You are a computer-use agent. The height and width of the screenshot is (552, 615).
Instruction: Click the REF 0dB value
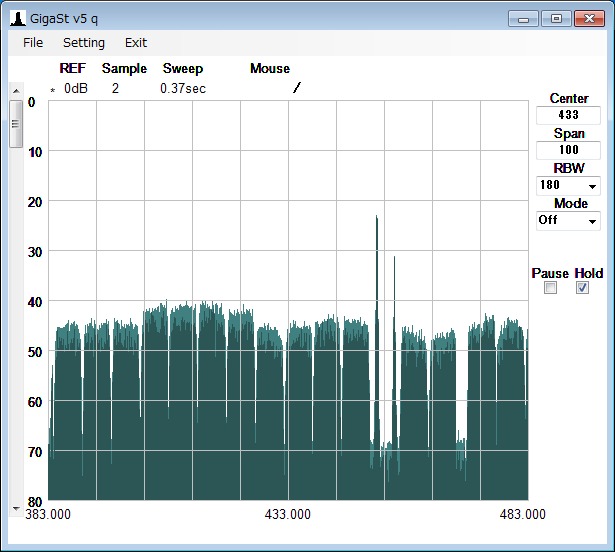coord(76,89)
